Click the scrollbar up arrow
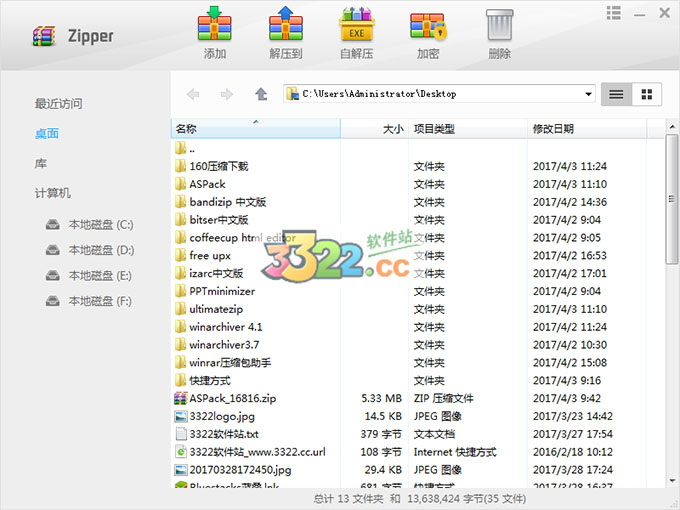Image resolution: width=680 pixels, height=510 pixels. tap(672, 127)
